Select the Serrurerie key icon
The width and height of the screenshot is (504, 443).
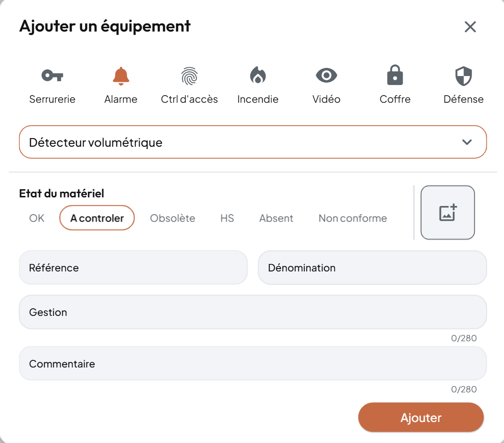52,76
